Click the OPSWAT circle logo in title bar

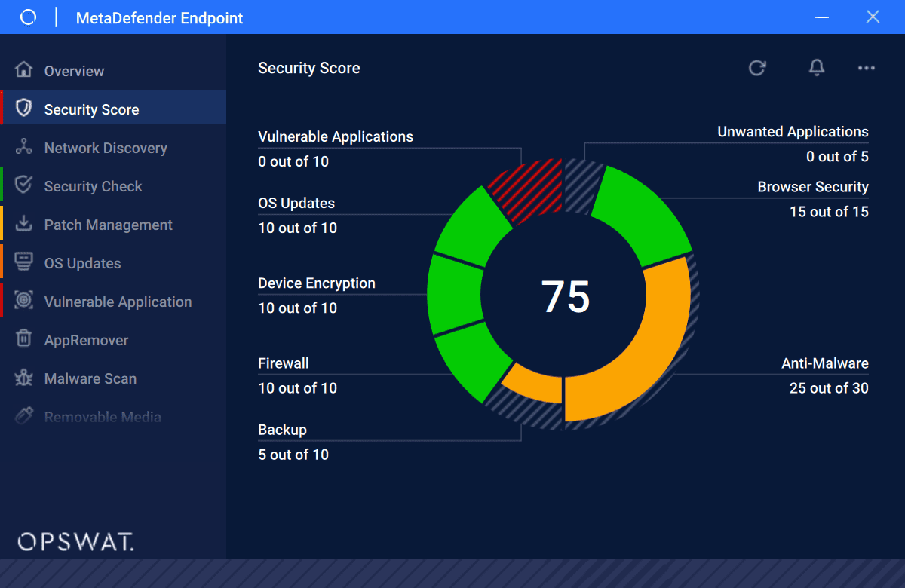coord(28,17)
